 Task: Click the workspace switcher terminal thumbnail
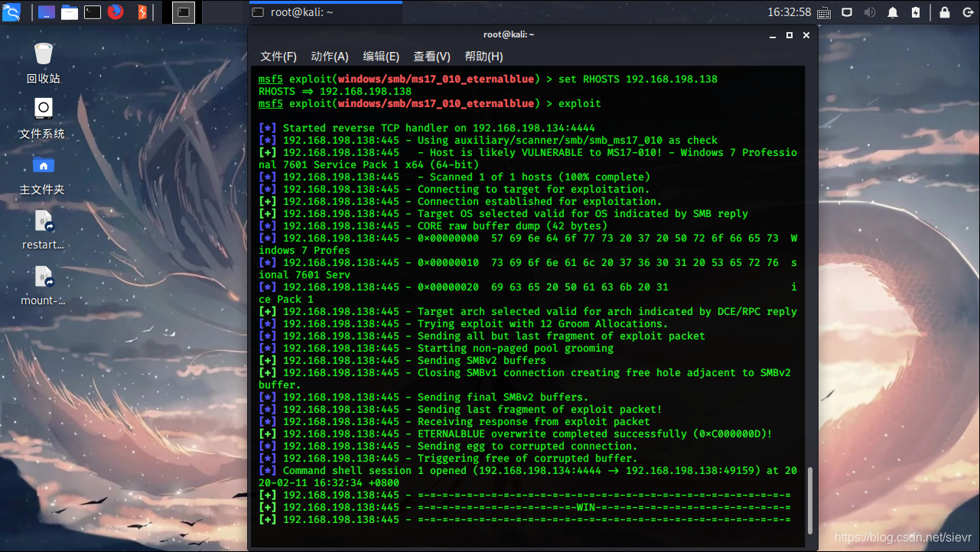[184, 12]
